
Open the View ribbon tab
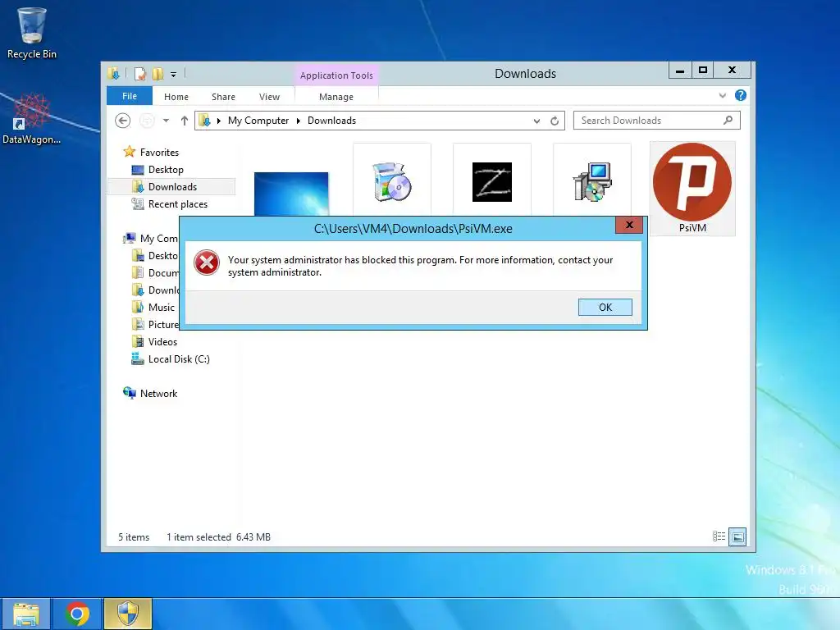point(269,97)
